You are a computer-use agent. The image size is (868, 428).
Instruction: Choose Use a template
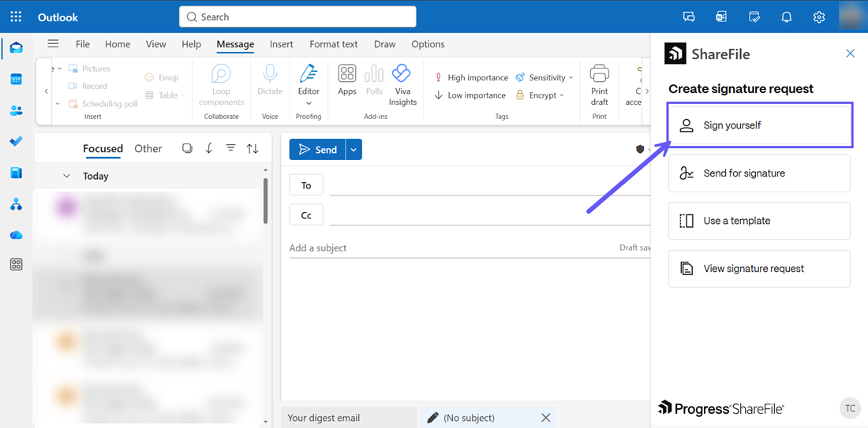pyautogui.click(x=759, y=221)
